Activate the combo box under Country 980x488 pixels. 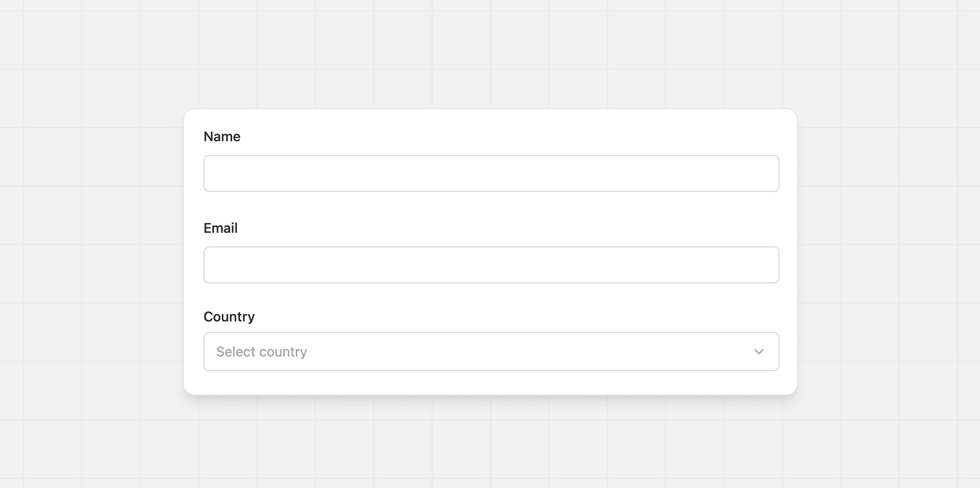click(490, 352)
